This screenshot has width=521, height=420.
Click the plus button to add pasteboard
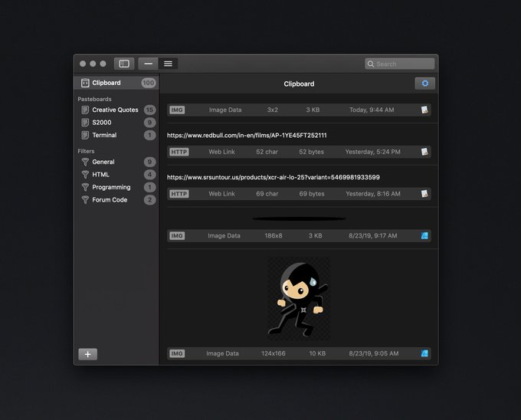87,354
